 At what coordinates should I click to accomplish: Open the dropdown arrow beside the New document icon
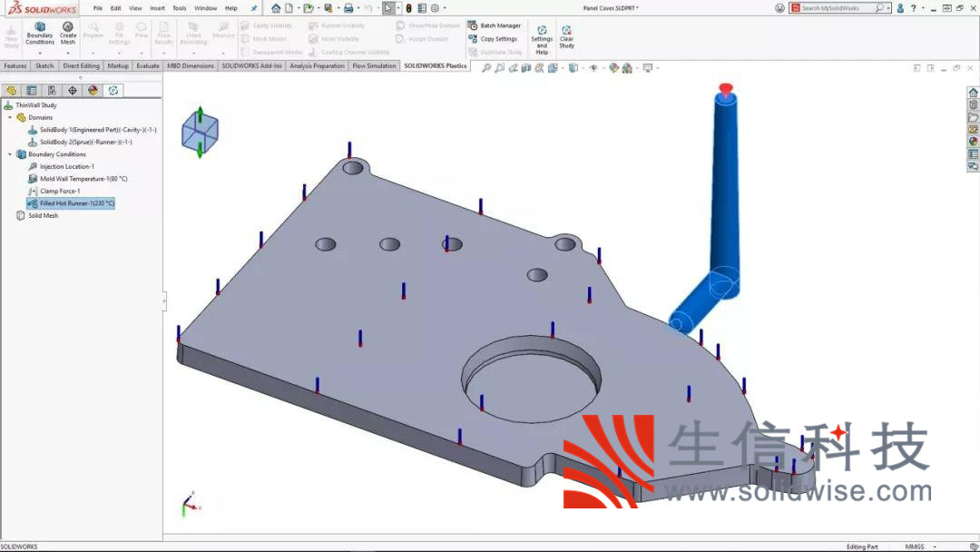tap(298, 8)
